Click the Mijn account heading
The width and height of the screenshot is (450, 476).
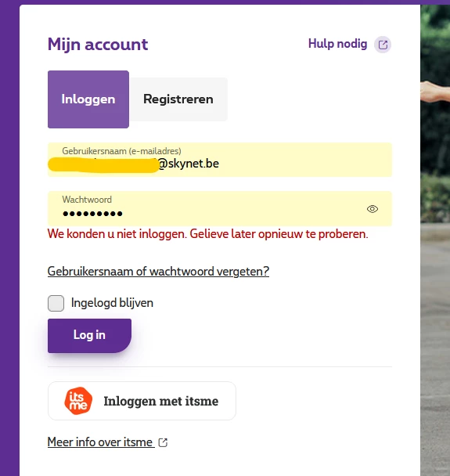click(98, 45)
